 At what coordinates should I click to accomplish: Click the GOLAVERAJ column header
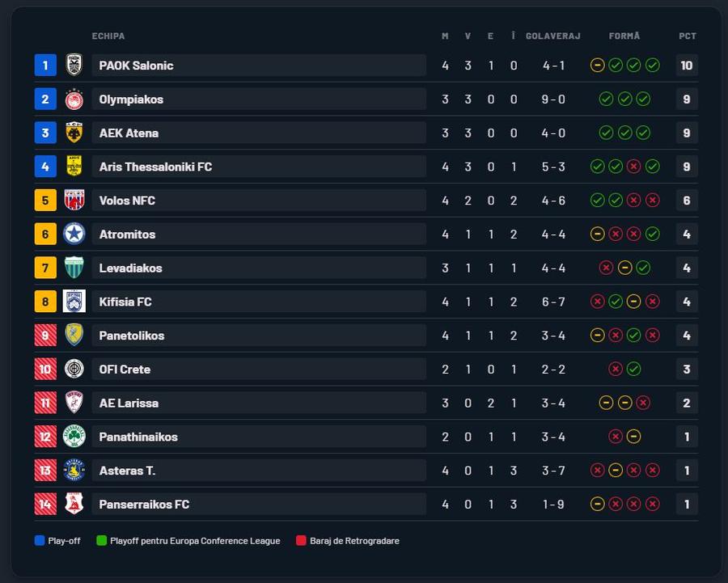tap(553, 36)
